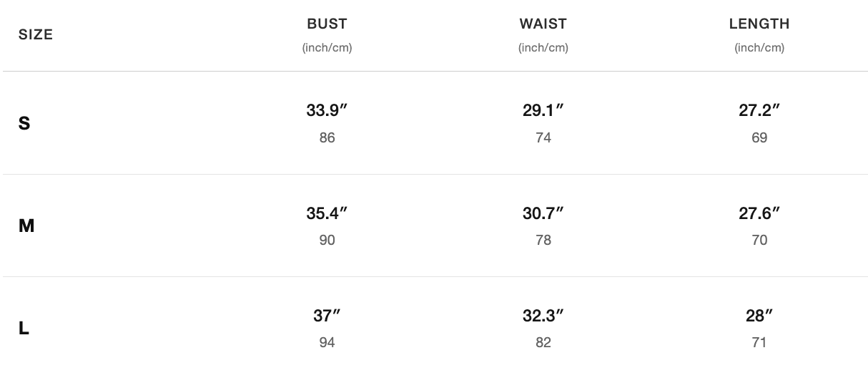Click the 28″ length measurement
The height and width of the screenshot is (378, 868).
point(759,316)
